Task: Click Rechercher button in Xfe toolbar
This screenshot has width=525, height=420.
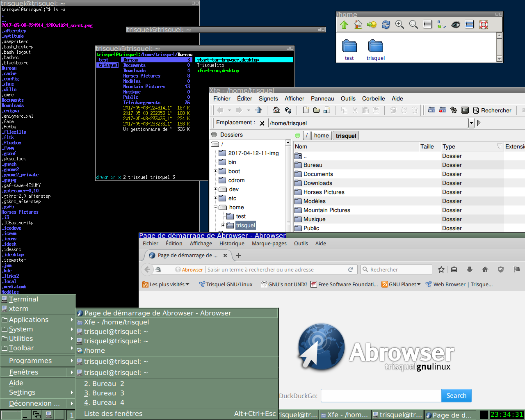Action: [492, 110]
